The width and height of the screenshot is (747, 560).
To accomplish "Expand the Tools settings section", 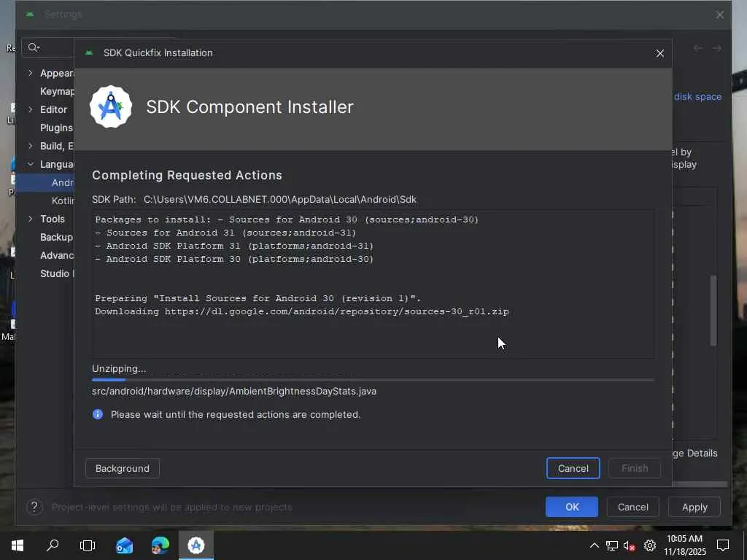I will click(31, 219).
